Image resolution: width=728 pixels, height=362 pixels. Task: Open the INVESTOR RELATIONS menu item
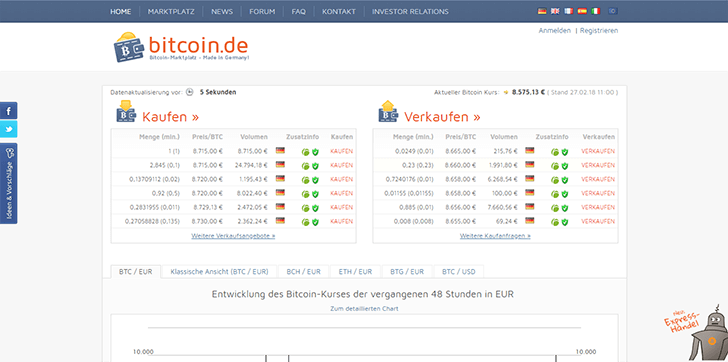410,12
